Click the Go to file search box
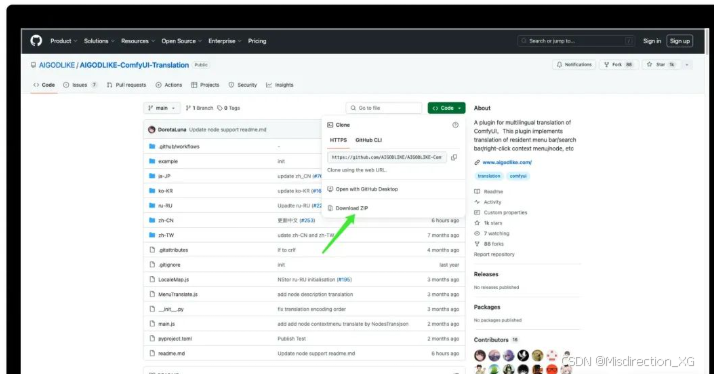714x374 pixels. point(383,108)
